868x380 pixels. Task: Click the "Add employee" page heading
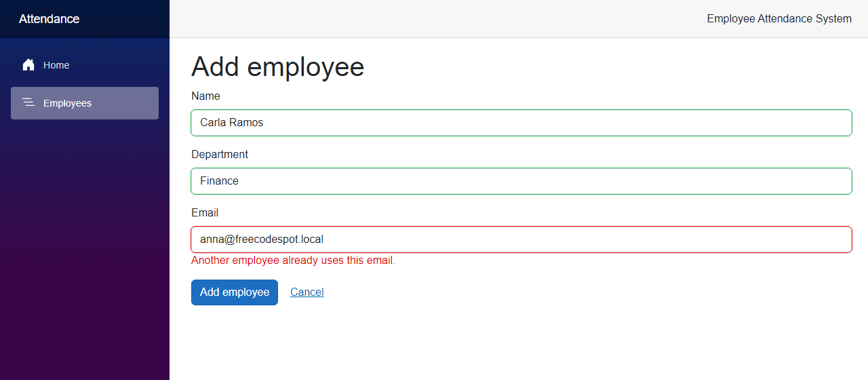[278, 66]
